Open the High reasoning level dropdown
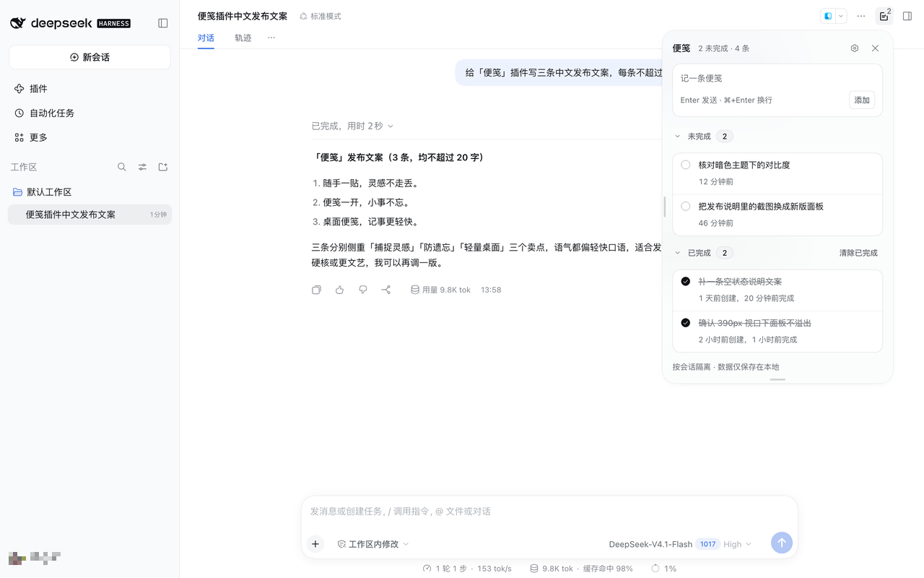 click(737, 544)
